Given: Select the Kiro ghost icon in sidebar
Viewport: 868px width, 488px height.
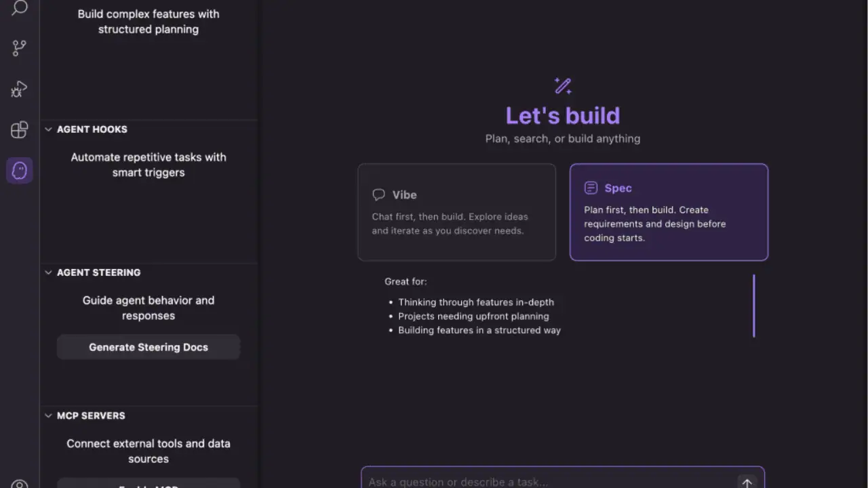Looking at the screenshot, I should [20, 170].
